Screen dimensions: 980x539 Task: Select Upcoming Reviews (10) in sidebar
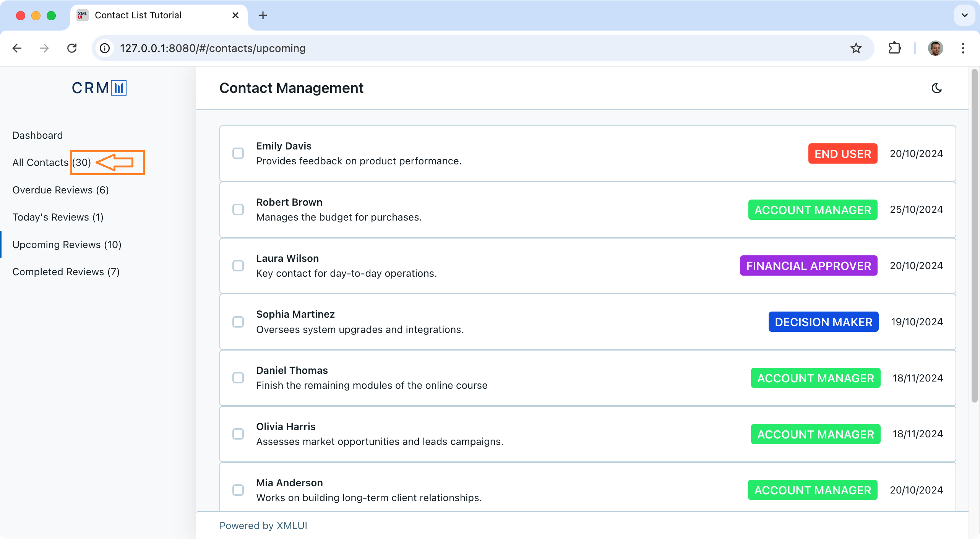67,245
